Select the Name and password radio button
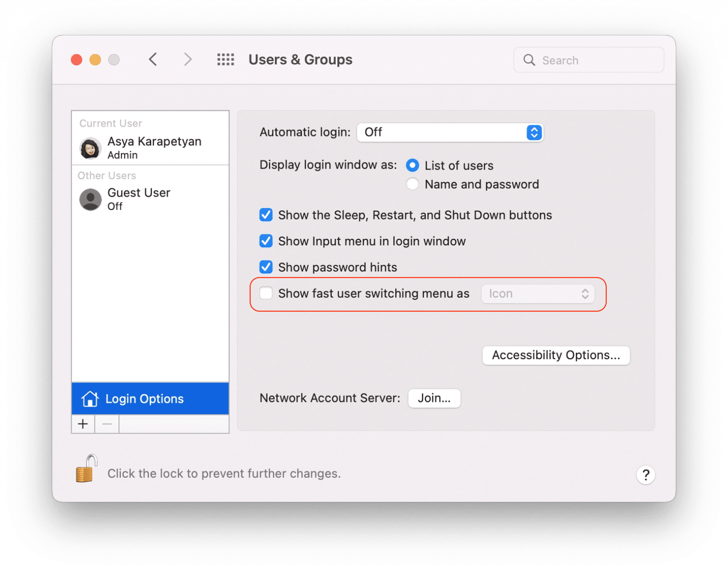 pyautogui.click(x=412, y=184)
